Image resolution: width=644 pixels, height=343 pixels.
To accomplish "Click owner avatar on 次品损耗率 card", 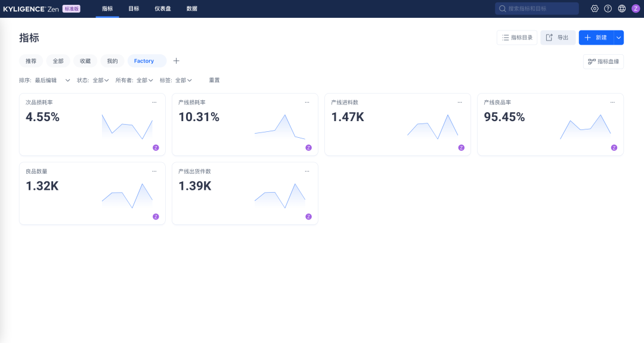I will click(x=156, y=148).
